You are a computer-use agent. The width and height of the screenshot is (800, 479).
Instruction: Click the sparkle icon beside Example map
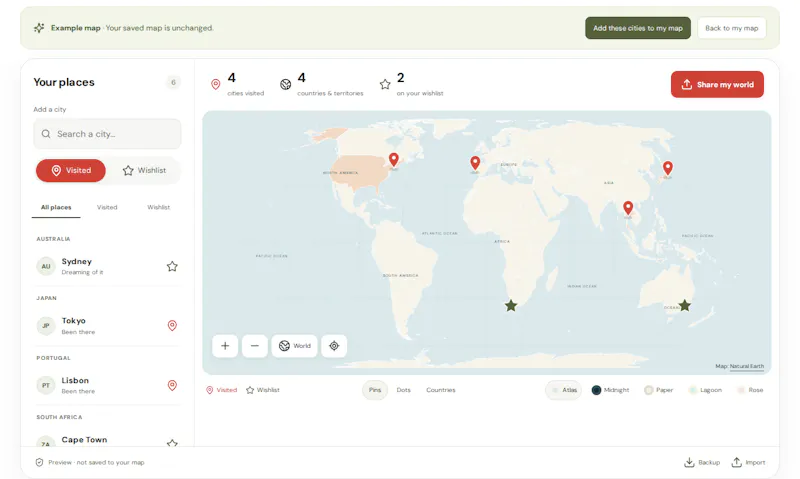point(39,28)
